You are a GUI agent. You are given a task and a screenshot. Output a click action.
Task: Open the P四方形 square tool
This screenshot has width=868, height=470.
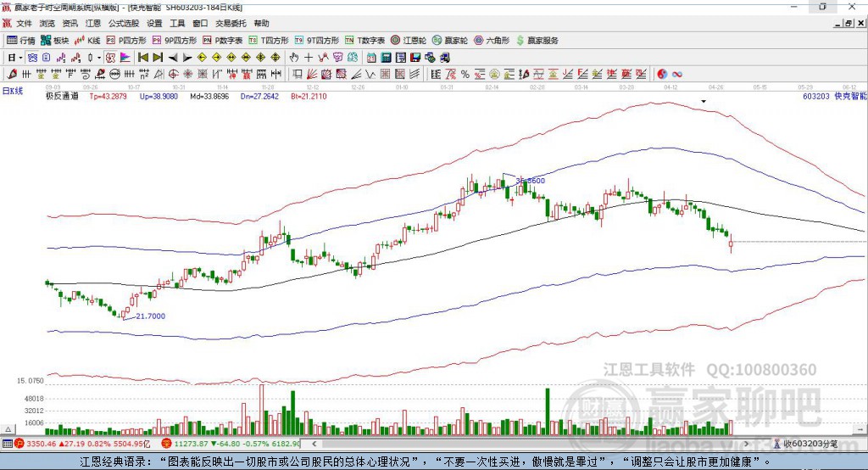(126, 41)
